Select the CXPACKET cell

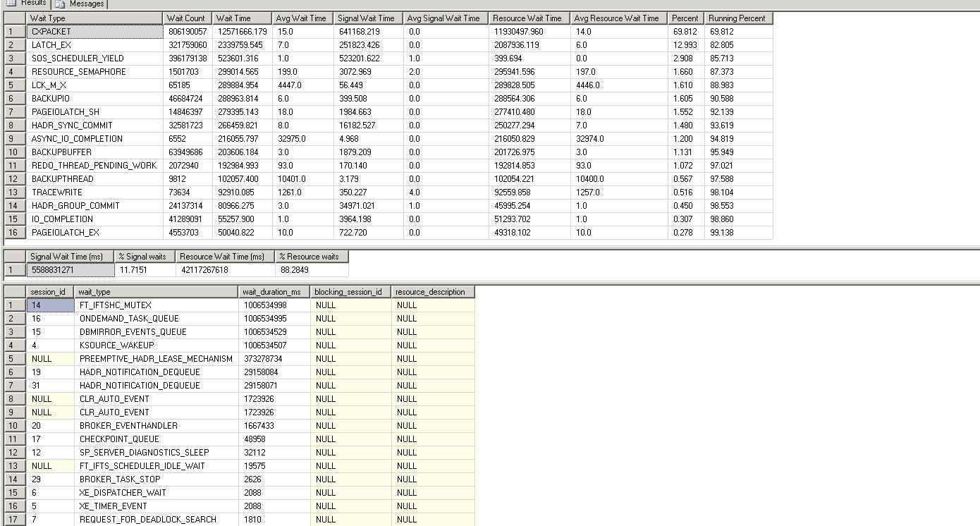pos(94,32)
